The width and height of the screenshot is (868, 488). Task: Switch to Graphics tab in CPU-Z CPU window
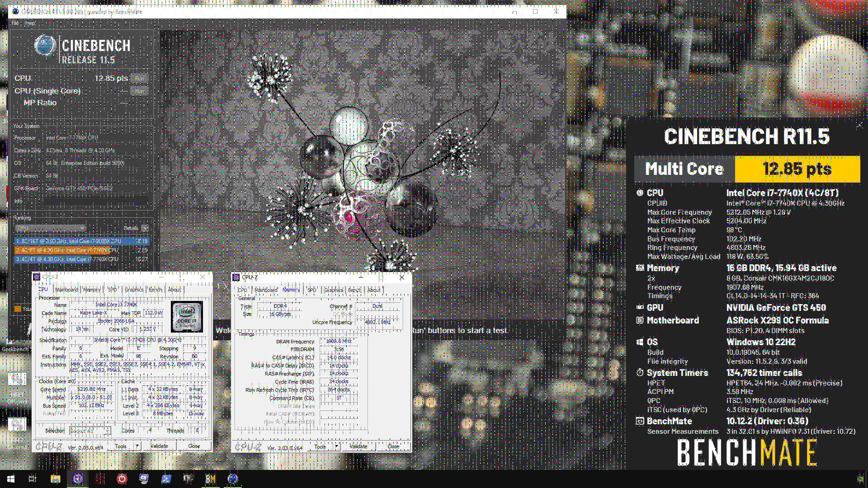[134, 290]
